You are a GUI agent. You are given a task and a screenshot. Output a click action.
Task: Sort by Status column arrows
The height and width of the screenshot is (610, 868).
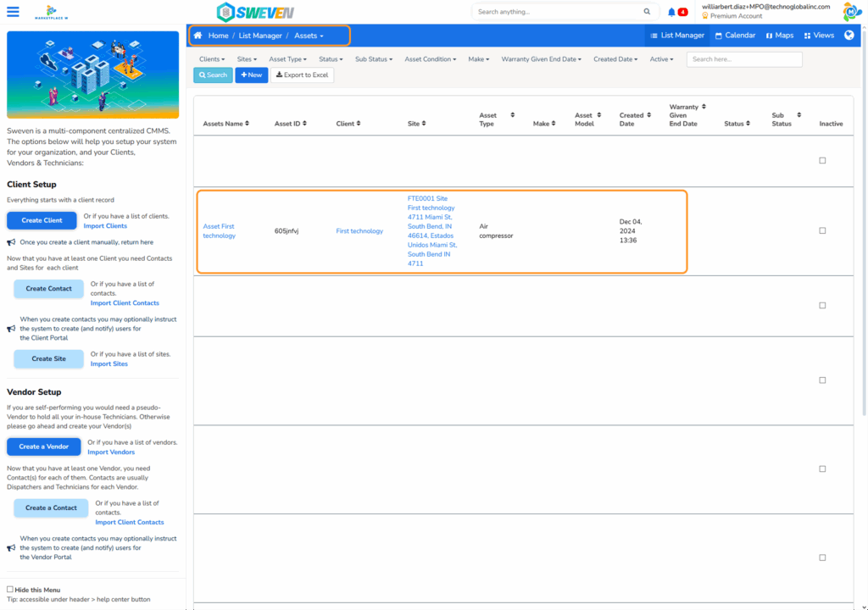(x=748, y=124)
